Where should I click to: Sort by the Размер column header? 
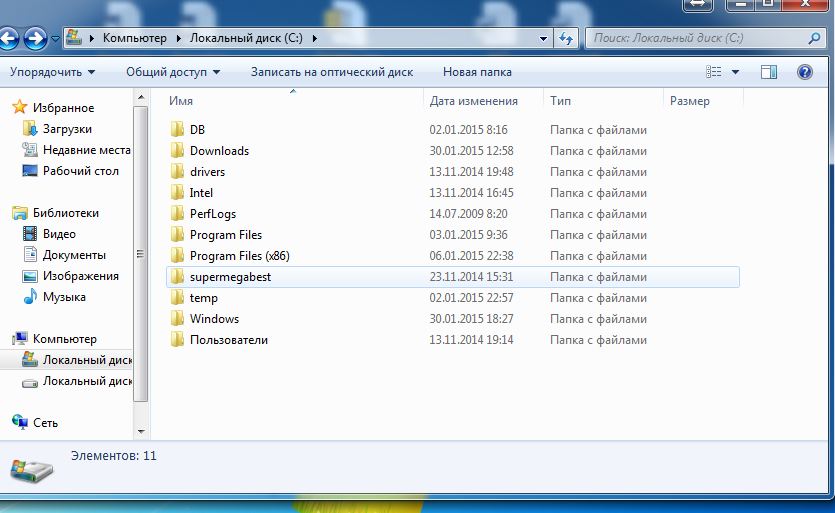coord(690,101)
